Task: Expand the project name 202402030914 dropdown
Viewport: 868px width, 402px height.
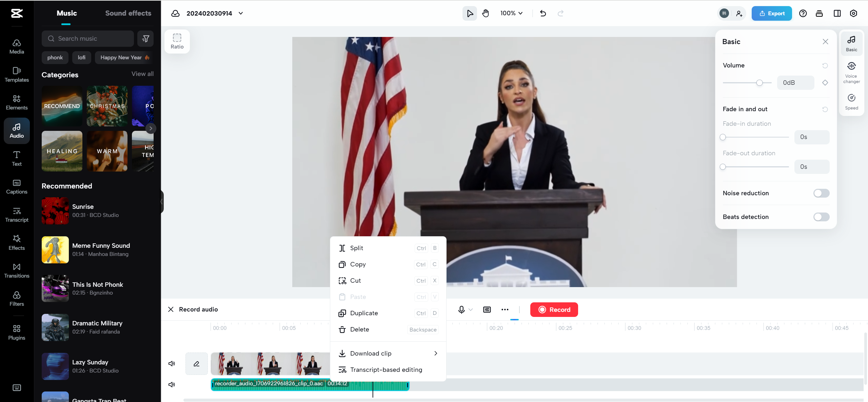Action: 241,13
